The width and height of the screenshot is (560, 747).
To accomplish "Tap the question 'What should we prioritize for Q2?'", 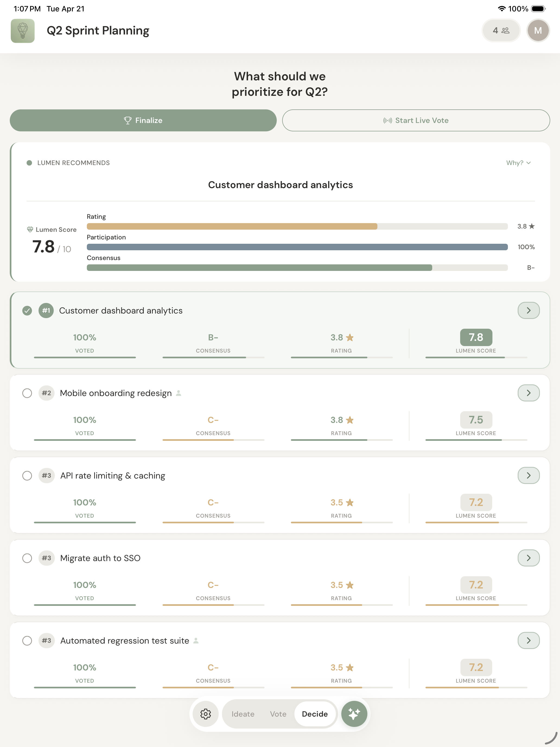I will [x=280, y=84].
